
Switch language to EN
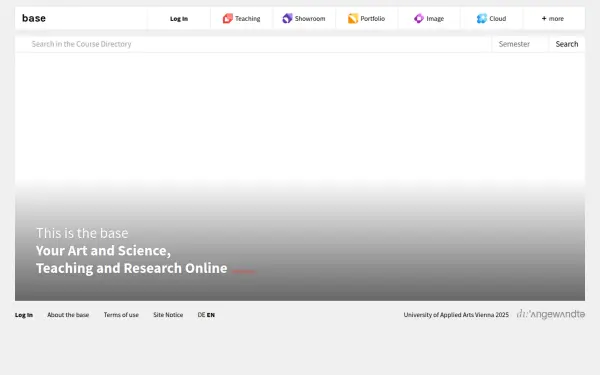point(211,315)
